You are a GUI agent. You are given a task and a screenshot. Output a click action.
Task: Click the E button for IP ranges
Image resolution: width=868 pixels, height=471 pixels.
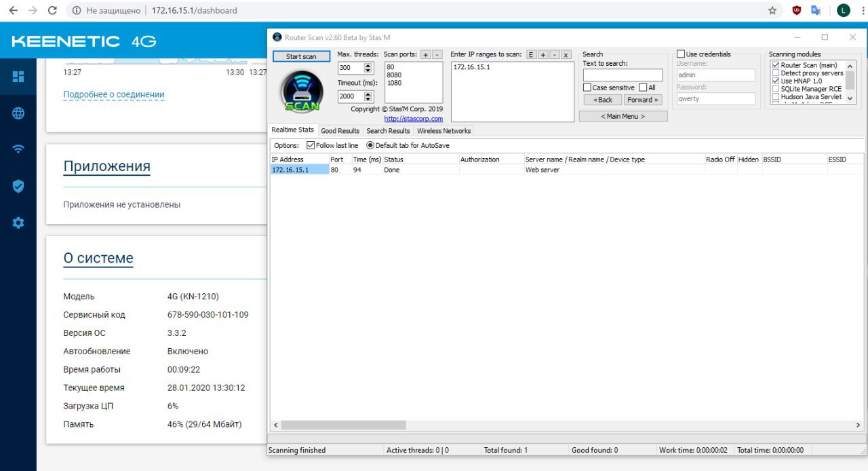pyautogui.click(x=532, y=54)
